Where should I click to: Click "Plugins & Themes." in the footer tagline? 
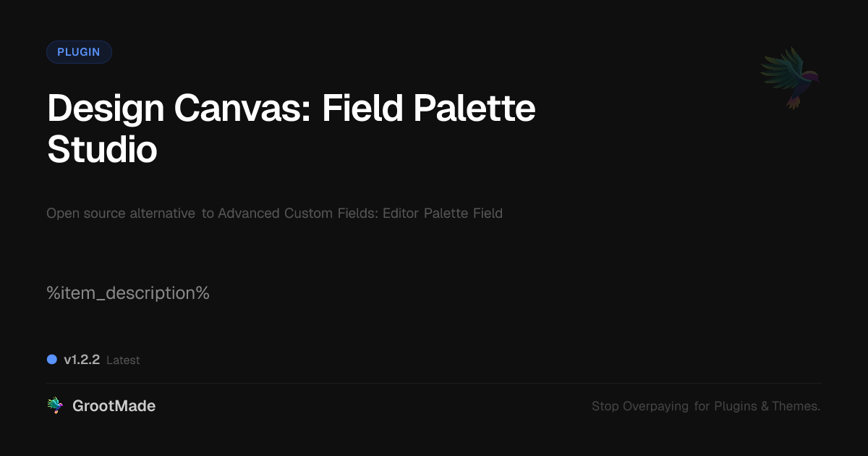[767, 407]
